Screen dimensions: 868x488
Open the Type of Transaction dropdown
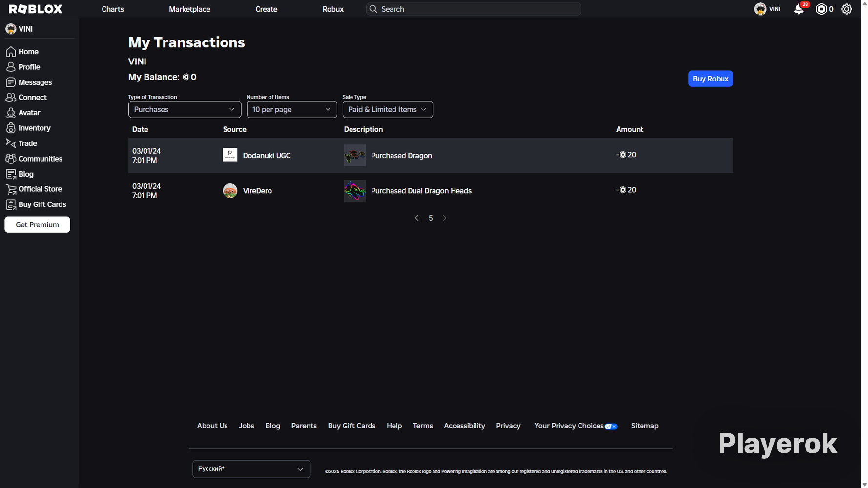(x=185, y=109)
